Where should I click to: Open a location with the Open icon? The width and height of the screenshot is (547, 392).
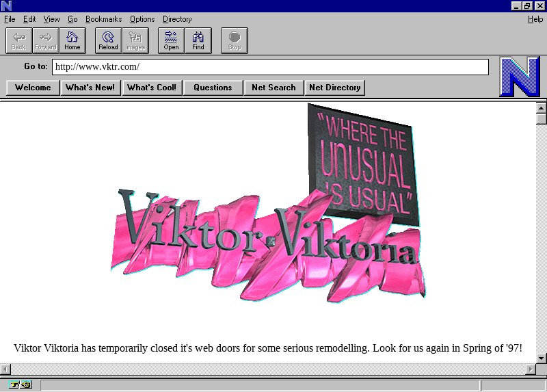coord(171,40)
